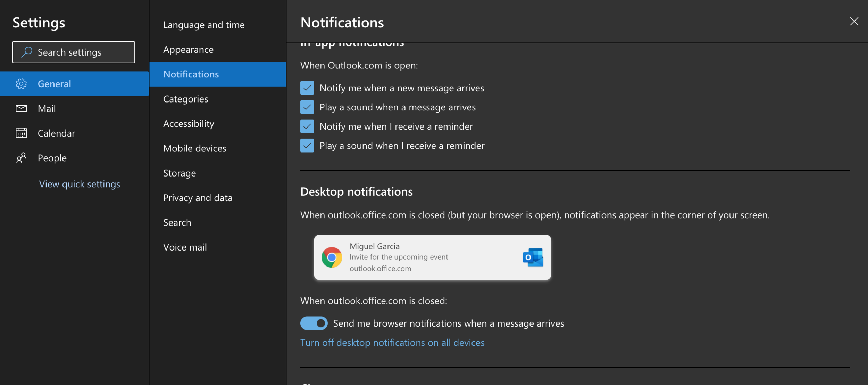Open the Appearance settings page
868x385 pixels.
(188, 50)
